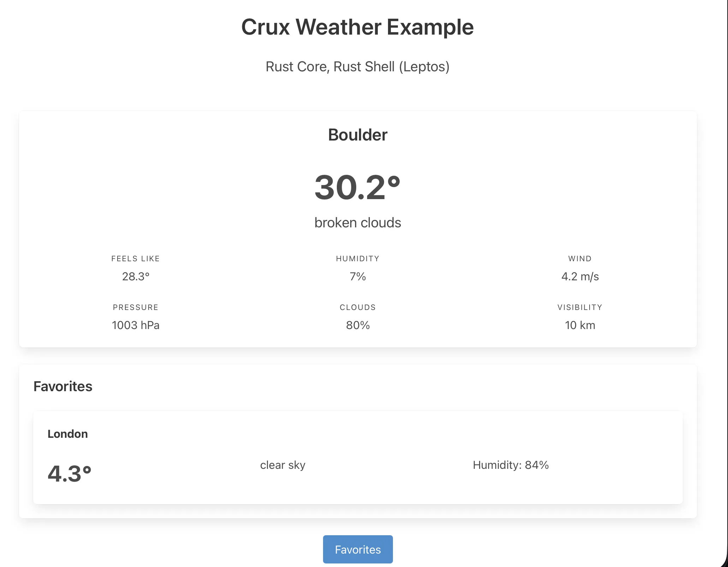Open the London favorite card
Image resolution: width=728 pixels, height=567 pixels.
click(357, 459)
